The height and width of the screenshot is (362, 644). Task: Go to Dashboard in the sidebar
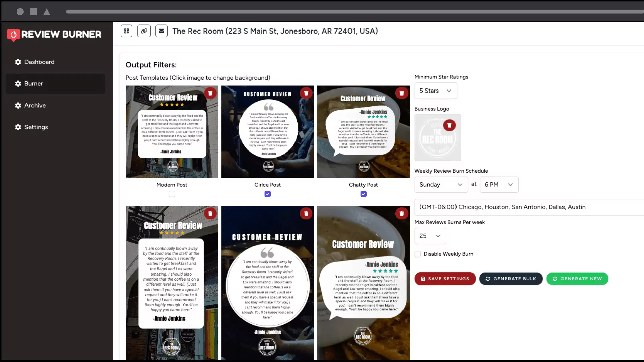39,62
